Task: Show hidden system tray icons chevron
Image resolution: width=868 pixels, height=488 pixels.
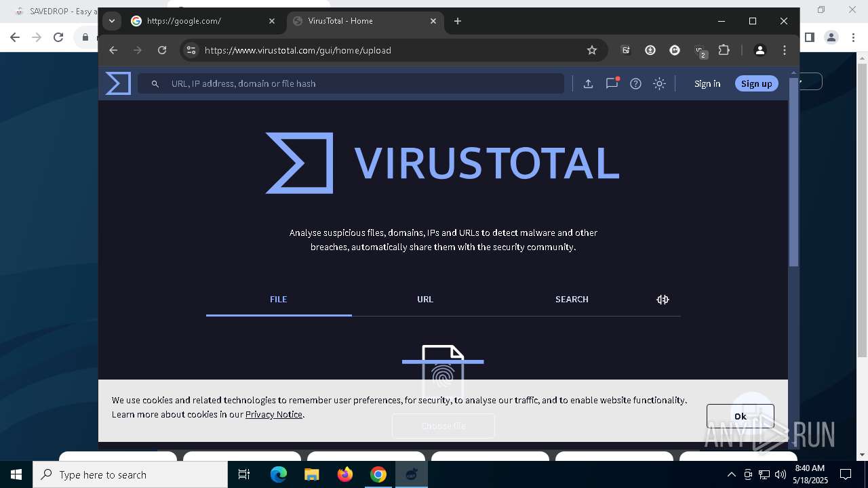Action: [x=731, y=474]
